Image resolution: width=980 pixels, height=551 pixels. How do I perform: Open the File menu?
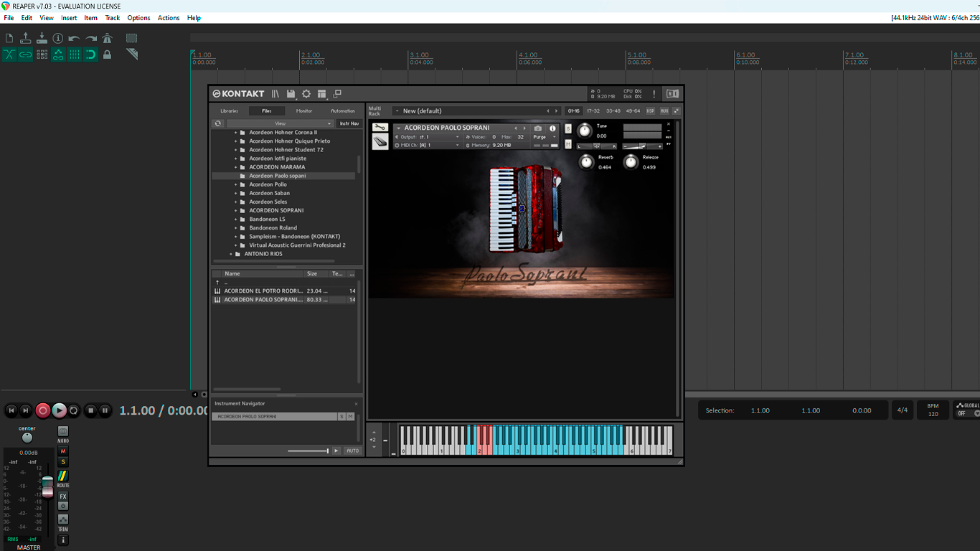tap(9, 18)
